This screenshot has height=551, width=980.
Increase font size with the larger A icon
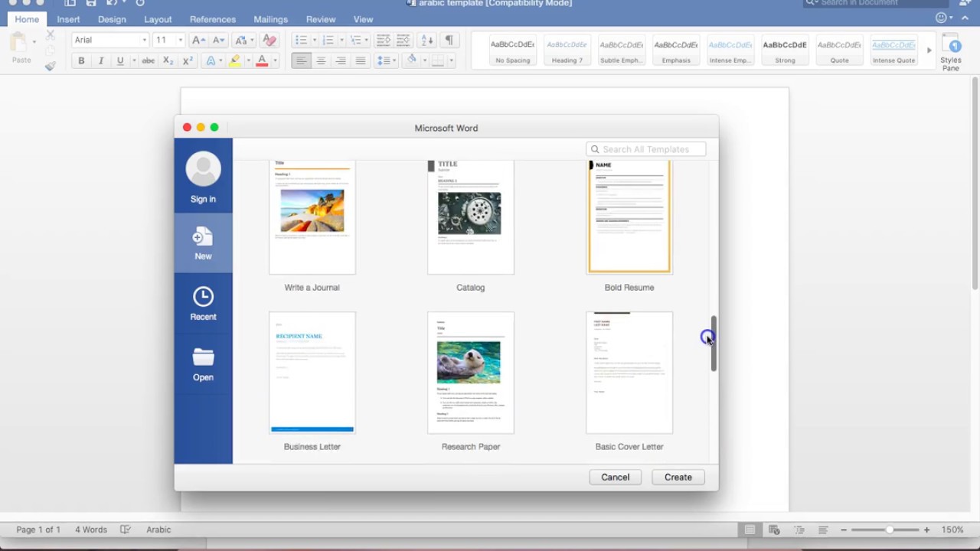[198, 40]
